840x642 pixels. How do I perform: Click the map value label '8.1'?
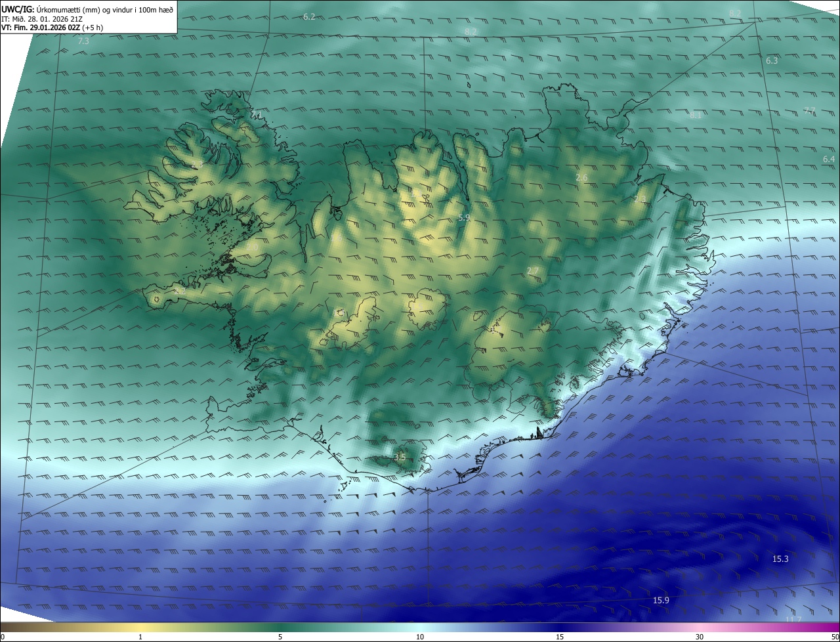[x=696, y=115]
